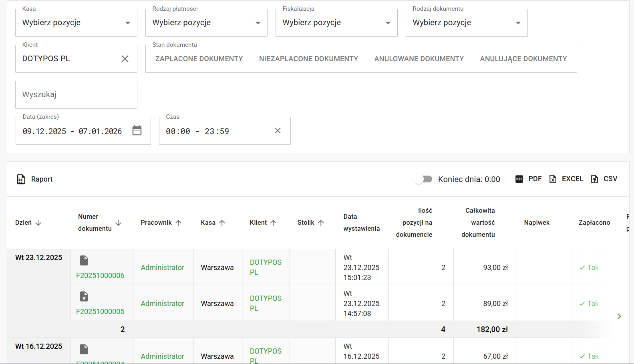Click the Raport button

[x=35, y=179]
